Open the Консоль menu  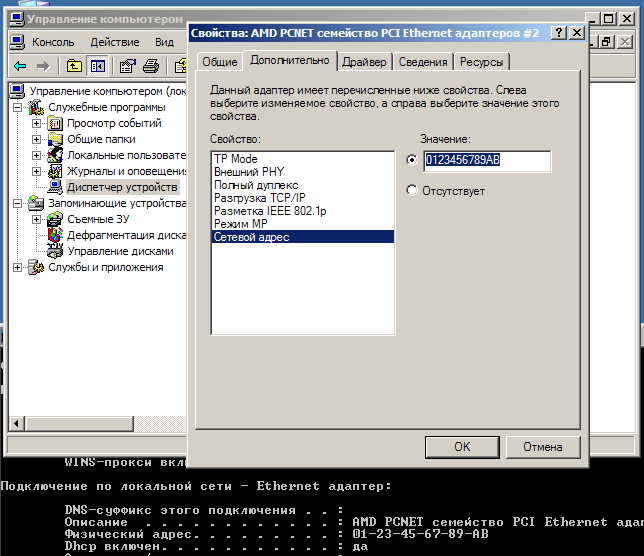(x=53, y=42)
